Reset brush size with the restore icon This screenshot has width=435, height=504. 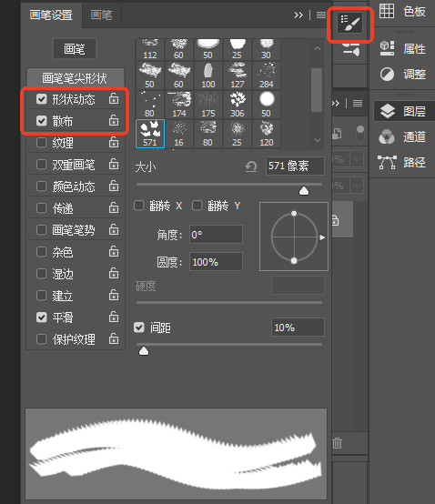point(251,166)
